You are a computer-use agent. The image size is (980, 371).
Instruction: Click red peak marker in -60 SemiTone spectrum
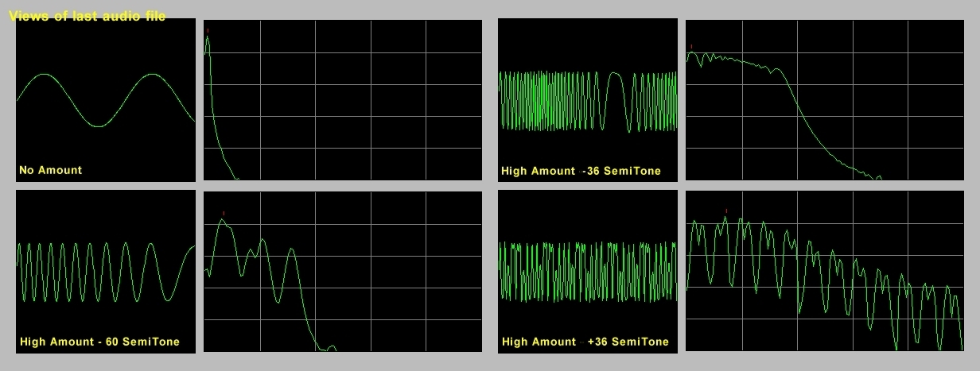coord(224,213)
